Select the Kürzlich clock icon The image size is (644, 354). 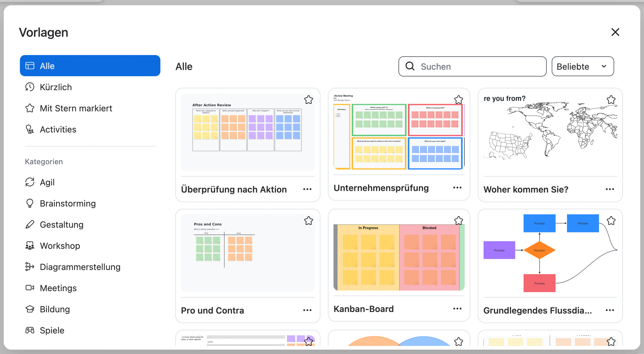point(30,87)
